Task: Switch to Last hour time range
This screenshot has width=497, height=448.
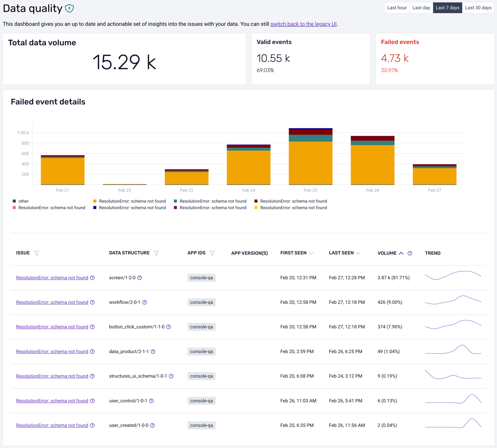Action: (397, 8)
